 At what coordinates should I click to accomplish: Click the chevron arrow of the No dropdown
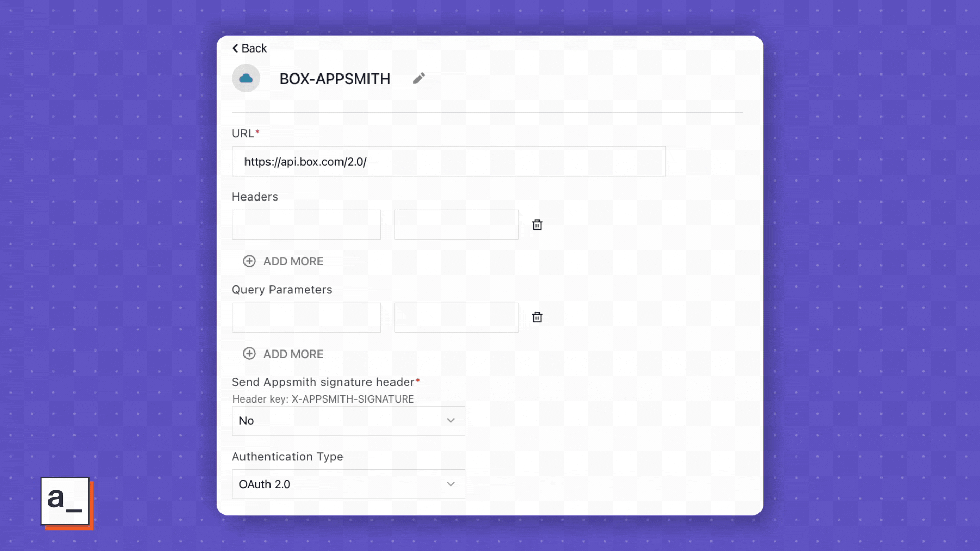click(x=451, y=421)
